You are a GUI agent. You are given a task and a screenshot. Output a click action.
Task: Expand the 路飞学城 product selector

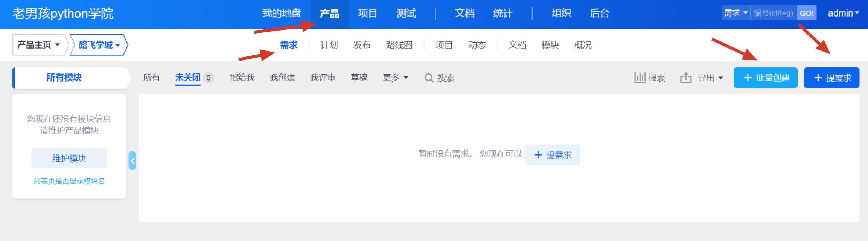[x=99, y=45]
